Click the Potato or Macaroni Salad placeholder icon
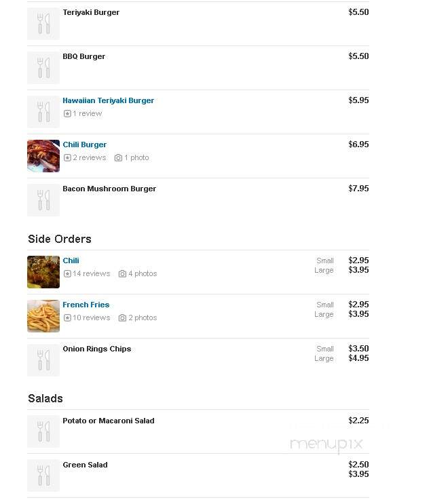The height and width of the screenshot is (500, 448). tap(43, 431)
